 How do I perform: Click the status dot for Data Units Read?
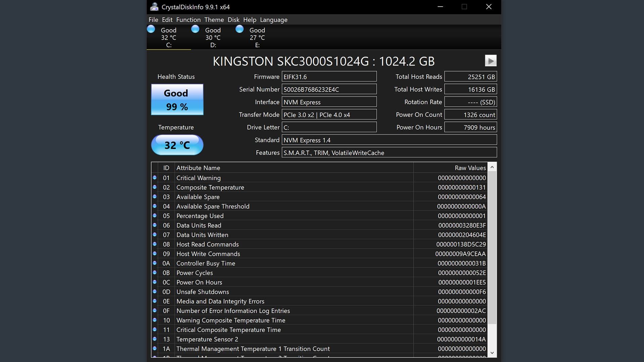155,225
